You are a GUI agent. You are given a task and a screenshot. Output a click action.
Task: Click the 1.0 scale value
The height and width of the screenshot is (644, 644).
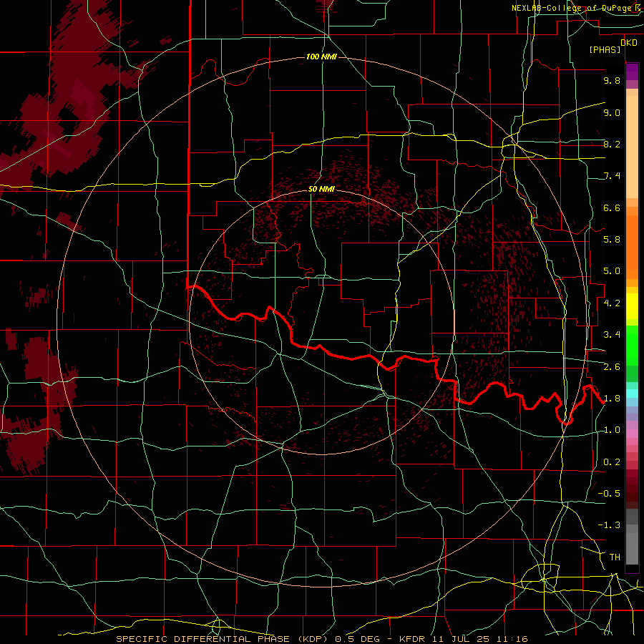[612, 430]
